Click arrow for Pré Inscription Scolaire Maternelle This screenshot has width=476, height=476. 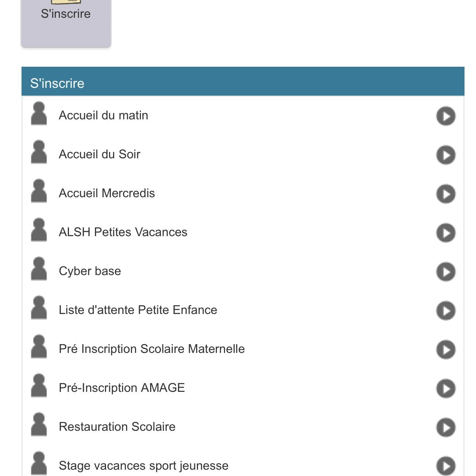point(446,350)
